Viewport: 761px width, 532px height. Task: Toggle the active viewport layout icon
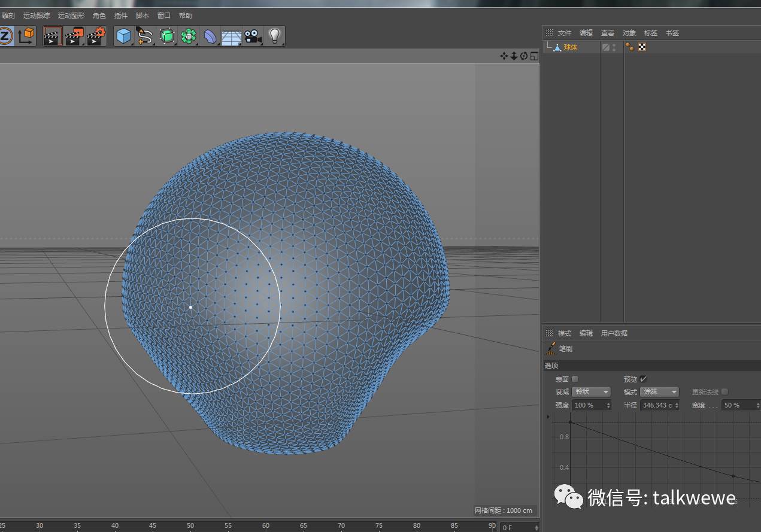[x=534, y=56]
